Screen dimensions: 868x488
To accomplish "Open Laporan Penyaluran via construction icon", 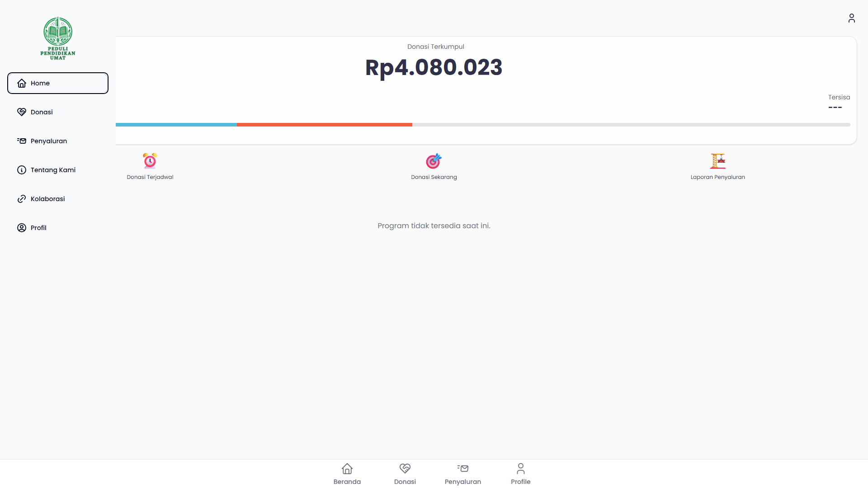I will (718, 160).
